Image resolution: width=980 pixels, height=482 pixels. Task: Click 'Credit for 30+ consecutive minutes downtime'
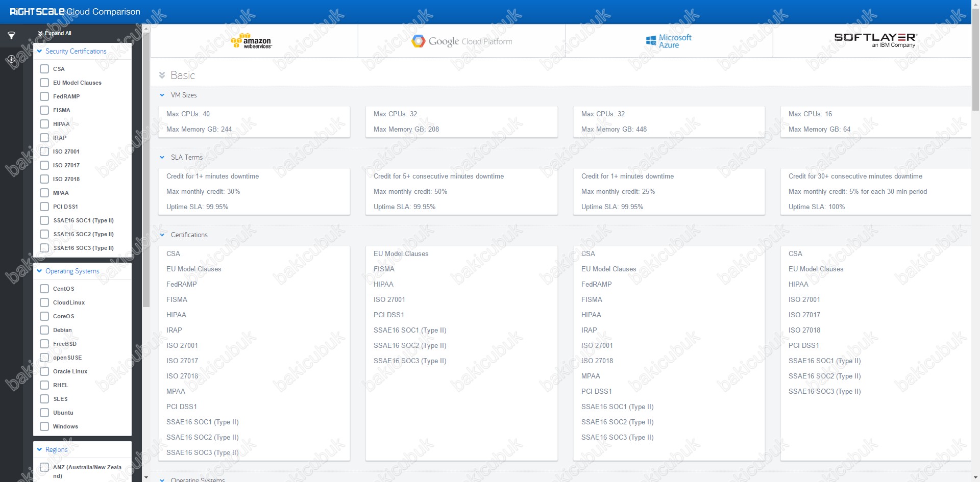click(x=855, y=176)
